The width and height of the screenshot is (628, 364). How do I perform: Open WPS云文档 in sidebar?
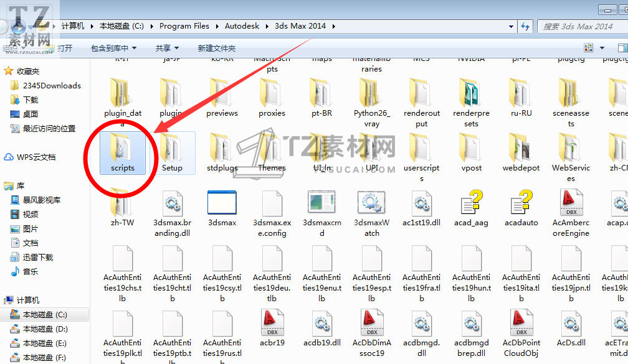coord(30,157)
